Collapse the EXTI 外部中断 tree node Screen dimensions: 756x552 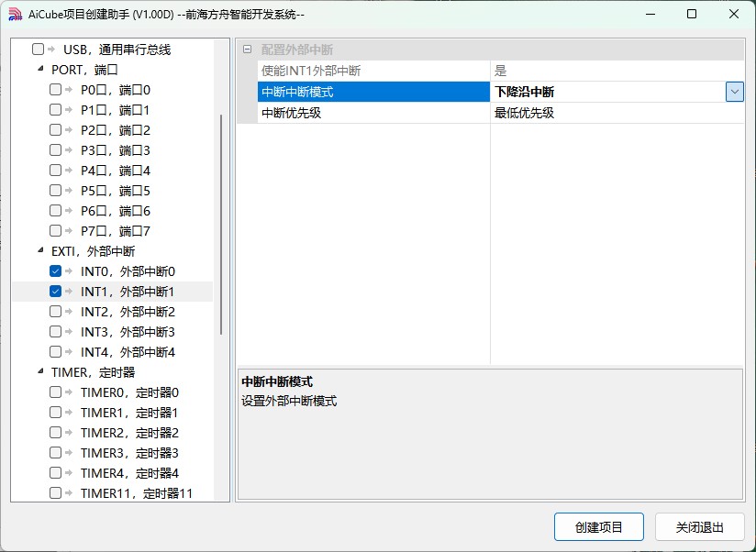(x=40, y=251)
